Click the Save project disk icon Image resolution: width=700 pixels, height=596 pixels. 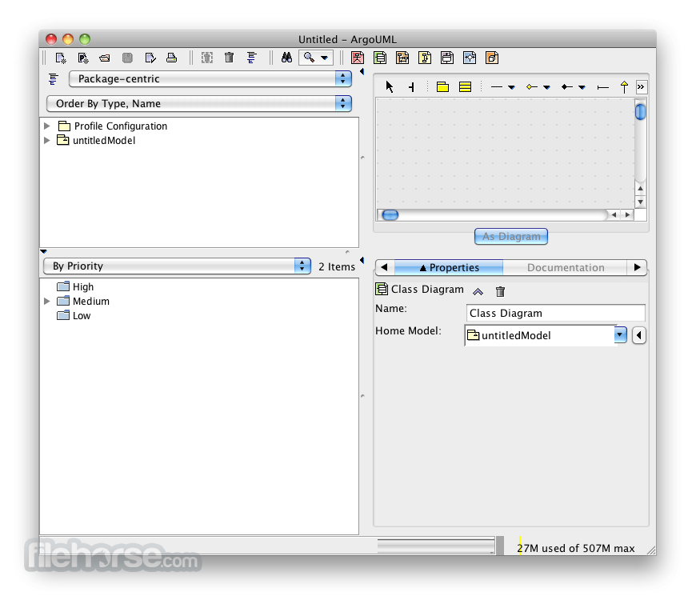(127, 58)
